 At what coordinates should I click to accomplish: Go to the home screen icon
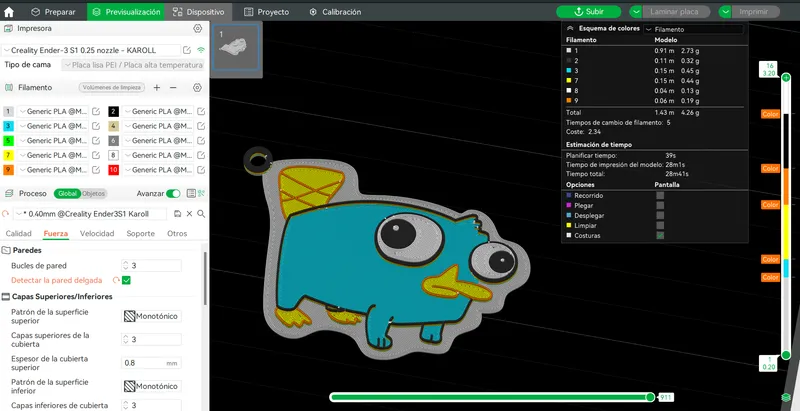pos(9,12)
